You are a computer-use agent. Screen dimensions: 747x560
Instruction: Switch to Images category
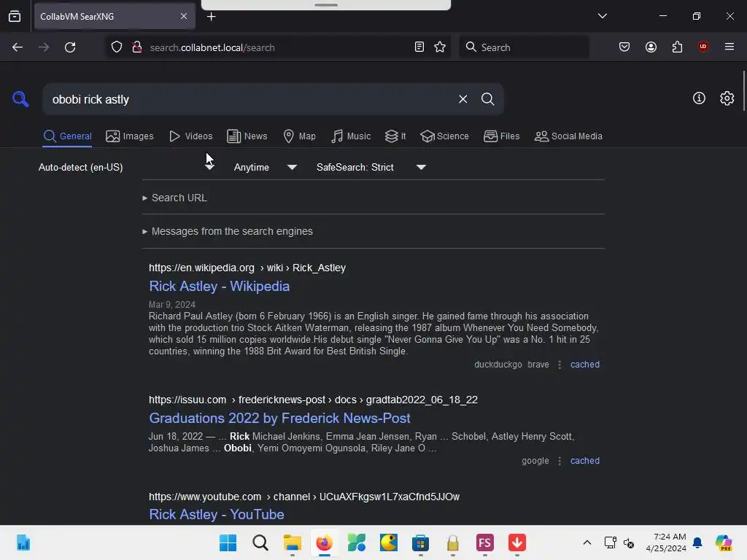click(x=130, y=136)
